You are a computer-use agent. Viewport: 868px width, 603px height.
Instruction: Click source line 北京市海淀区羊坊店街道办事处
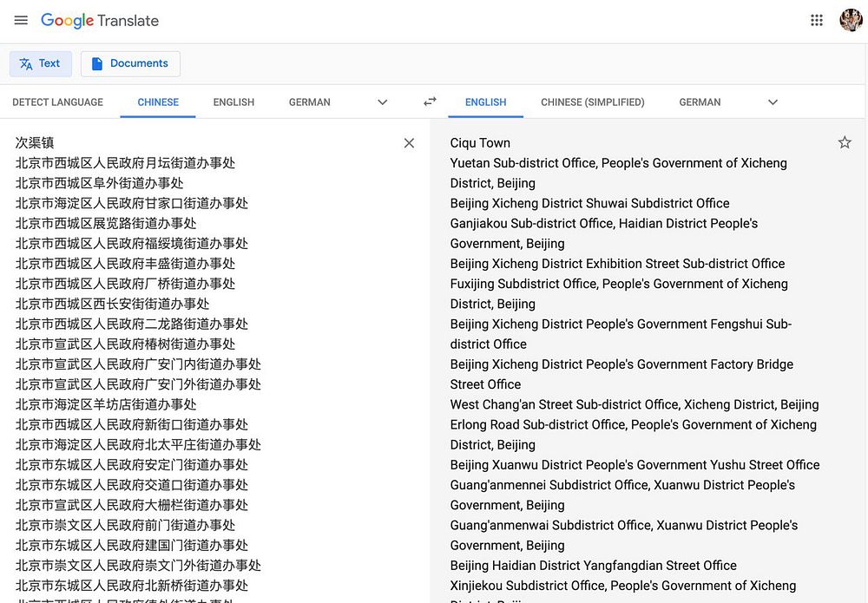[106, 404]
